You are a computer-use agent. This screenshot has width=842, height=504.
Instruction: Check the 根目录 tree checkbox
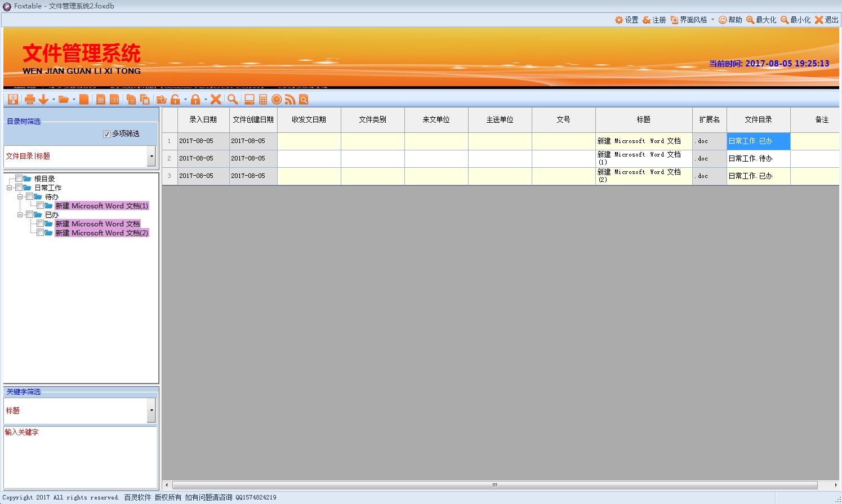pos(19,179)
